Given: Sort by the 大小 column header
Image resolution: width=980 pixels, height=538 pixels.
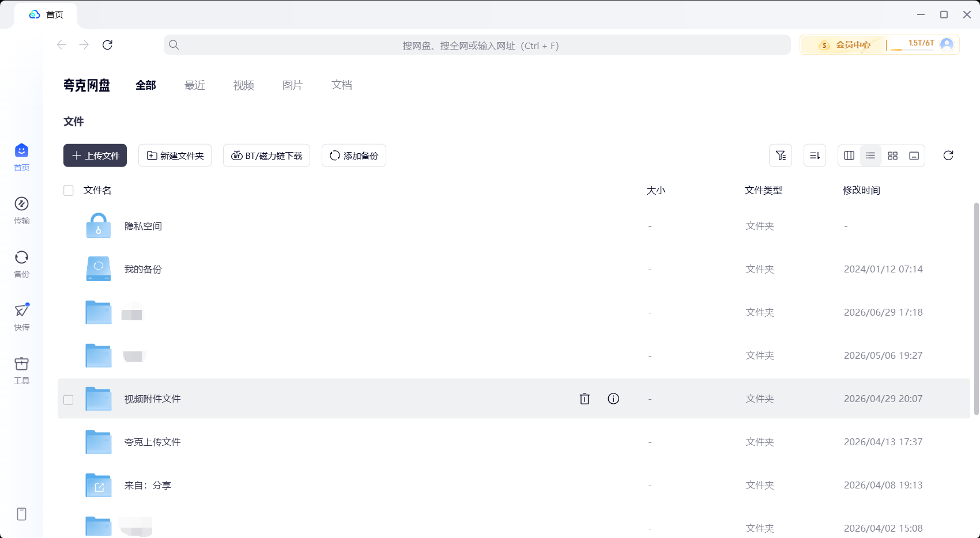Looking at the screenshot, I should click(x=656, y=191).
